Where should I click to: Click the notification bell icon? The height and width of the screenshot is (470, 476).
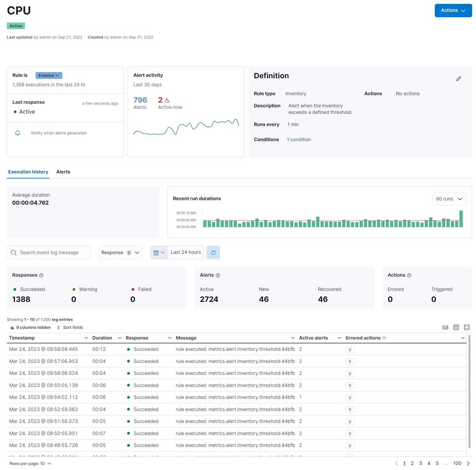[x=18, y=133]
